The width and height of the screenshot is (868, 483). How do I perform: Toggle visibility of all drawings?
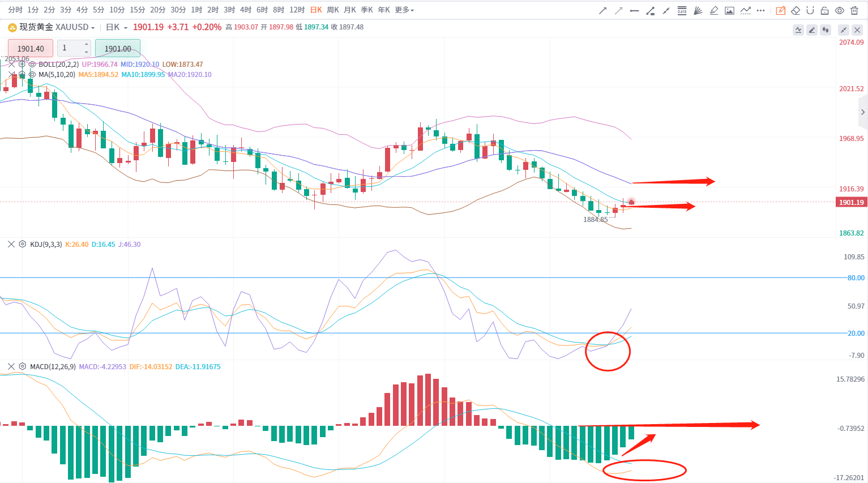pyautogui.click(x=840, y=10)
